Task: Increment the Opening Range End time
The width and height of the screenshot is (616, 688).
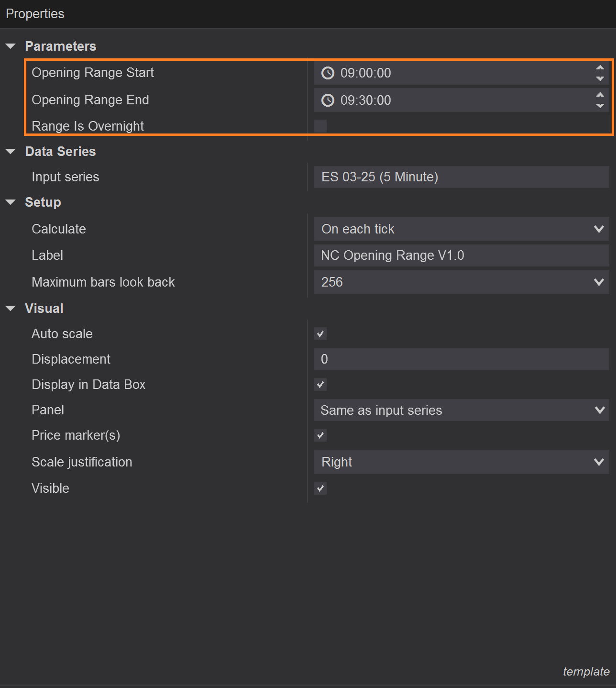Action: pos(600,95)
